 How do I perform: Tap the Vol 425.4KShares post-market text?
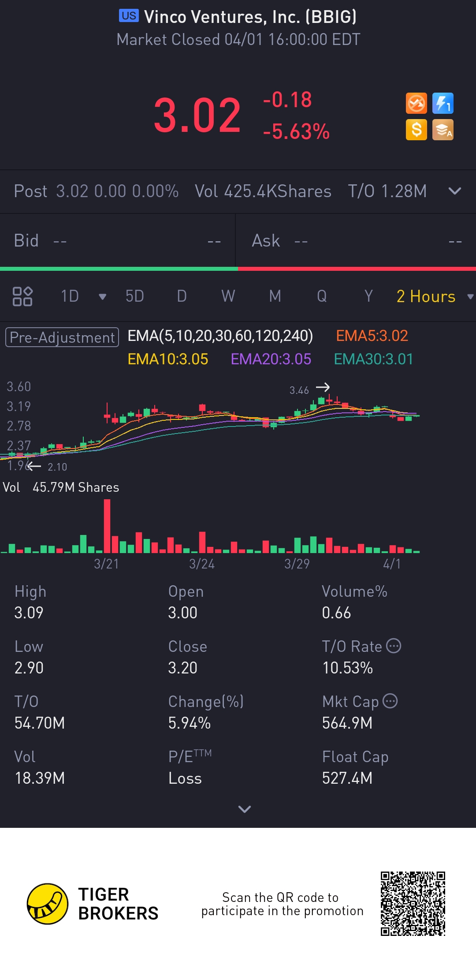point(263,191)
